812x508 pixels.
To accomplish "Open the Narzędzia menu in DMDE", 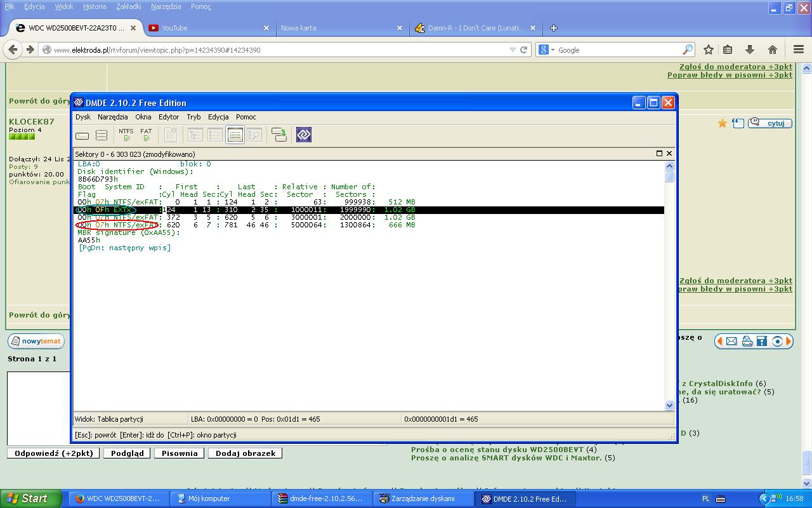I will 113,117.
